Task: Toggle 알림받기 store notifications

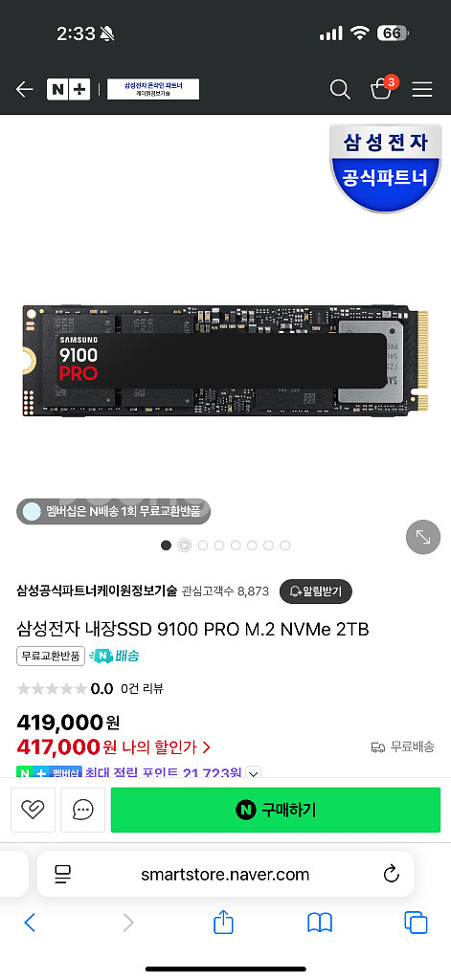Action: pyautogui.click(x=315, y=591)
